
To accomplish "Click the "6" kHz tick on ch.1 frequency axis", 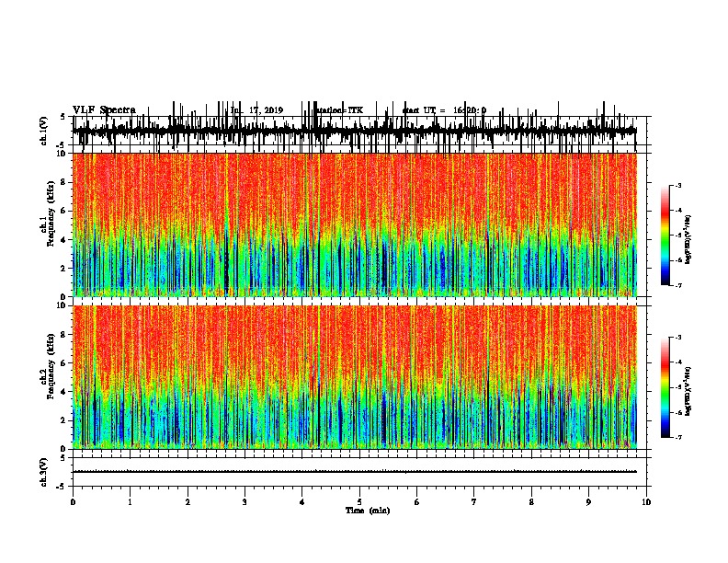I will coord(63,211).
